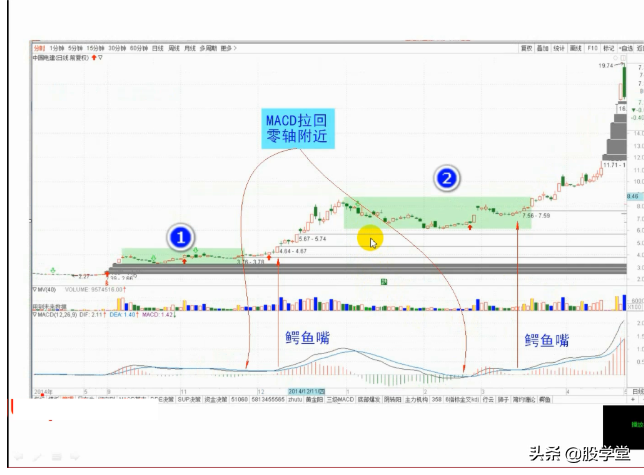Image resolution: width=644 pixels, height=475 pixels.
Task: Click the 画线 drawing tools button
Action: 576,48
